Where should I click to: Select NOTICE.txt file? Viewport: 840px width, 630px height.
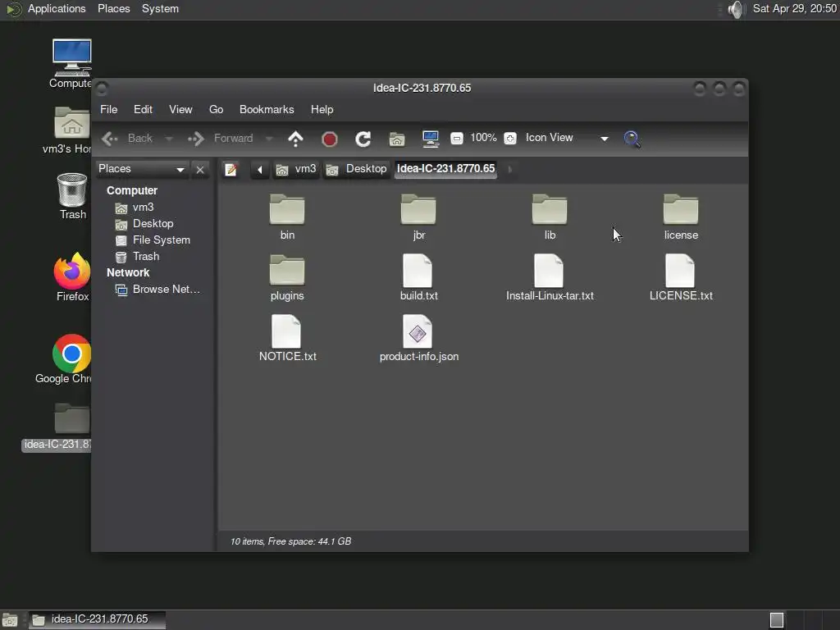coord(287,338)
